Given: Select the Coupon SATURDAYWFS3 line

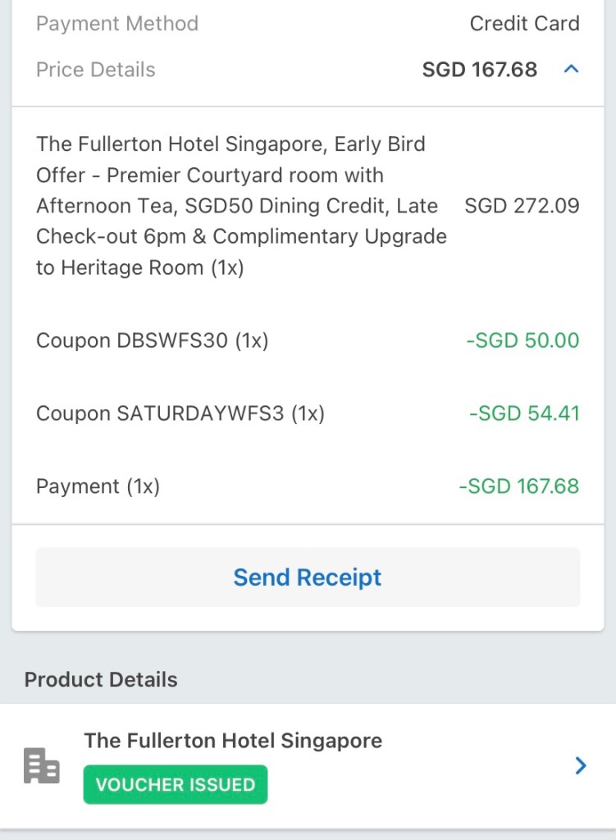Looking at the screenshot, I should coord(180,413).
